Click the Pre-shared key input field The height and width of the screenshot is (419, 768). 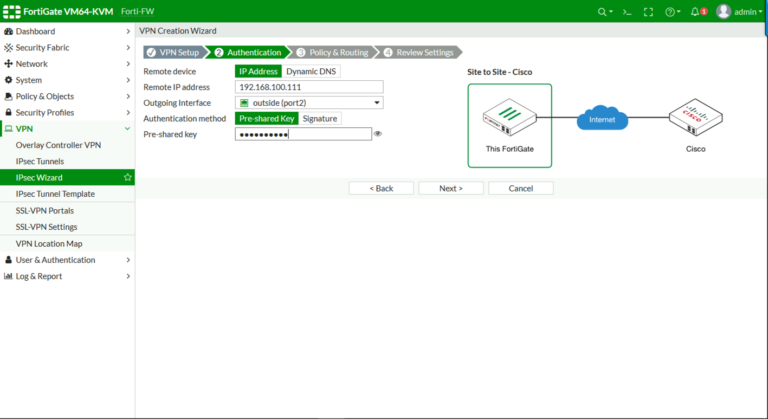click(303, 134)
